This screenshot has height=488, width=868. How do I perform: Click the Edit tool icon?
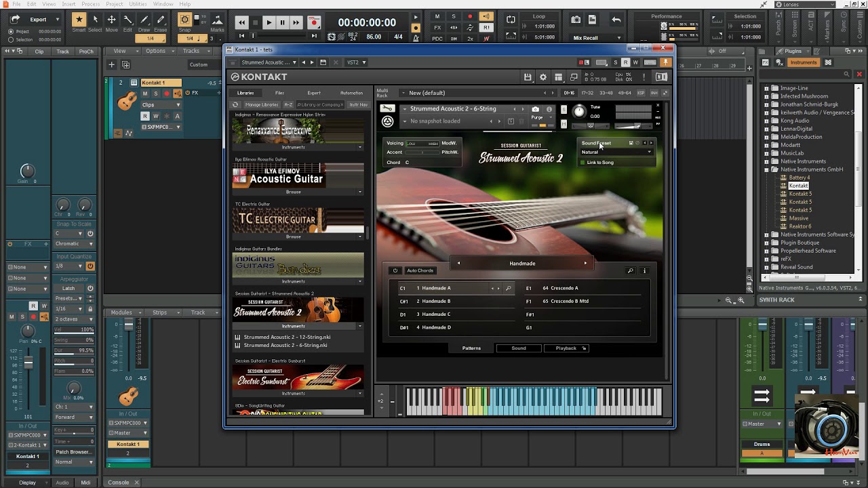[127, 20]
